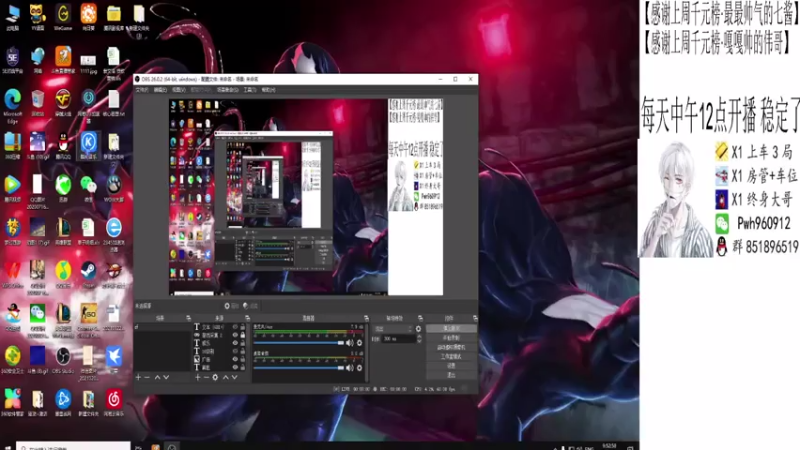The width and height of the screenshot is (800, 450).
Task: Toggle visibility of 文本 (GDI+) source
Action: point(235,327)
